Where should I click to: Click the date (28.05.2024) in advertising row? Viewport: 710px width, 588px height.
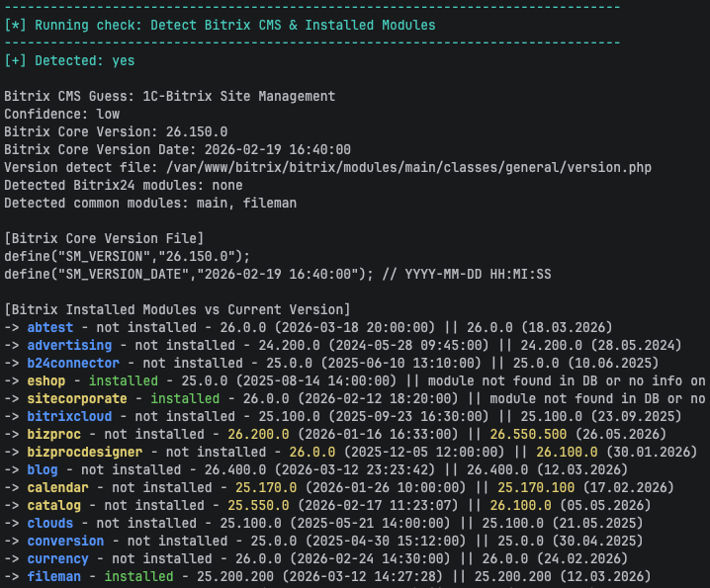pyautogui.click(x=636, y=345)
